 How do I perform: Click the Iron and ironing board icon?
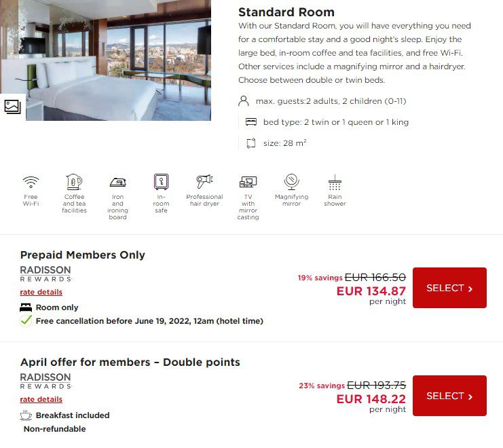pyautogui.click(x=117, y=183)
